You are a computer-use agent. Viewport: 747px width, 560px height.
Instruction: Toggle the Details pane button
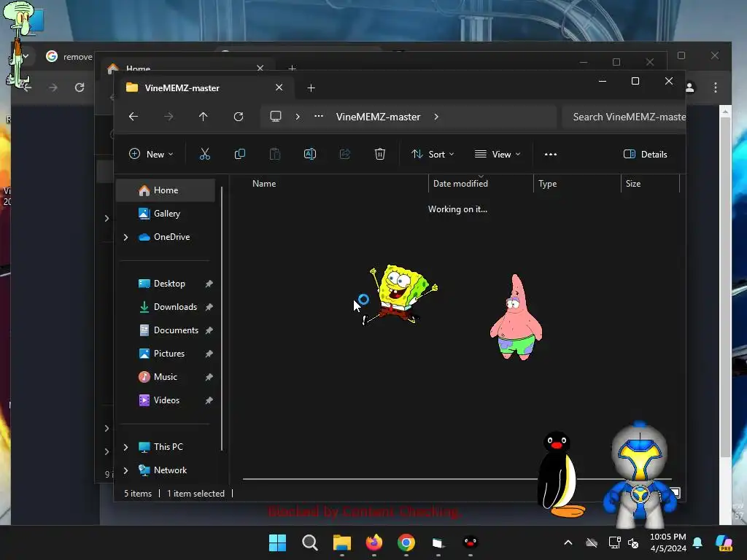point(645,154)
